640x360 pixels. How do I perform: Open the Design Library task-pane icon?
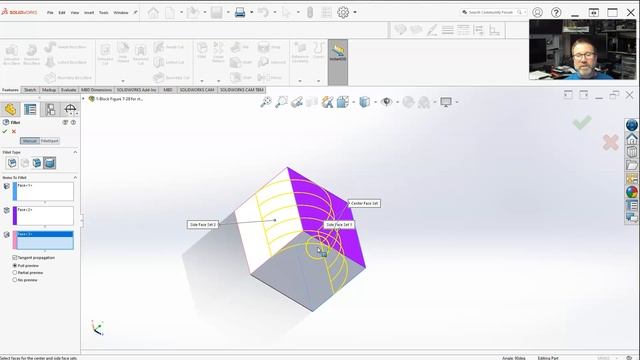tap(632, 152)
